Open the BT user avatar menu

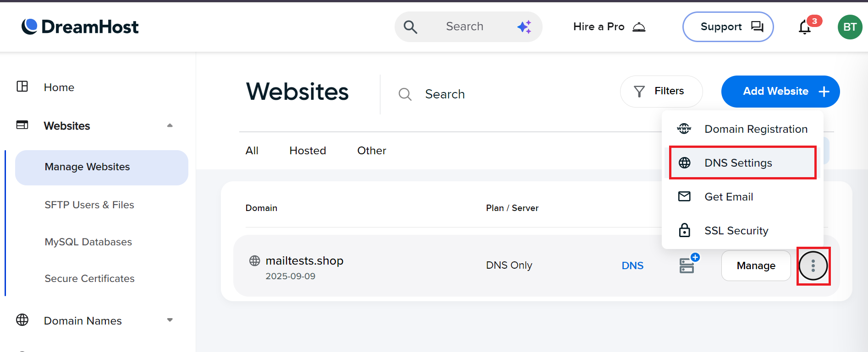850,27
